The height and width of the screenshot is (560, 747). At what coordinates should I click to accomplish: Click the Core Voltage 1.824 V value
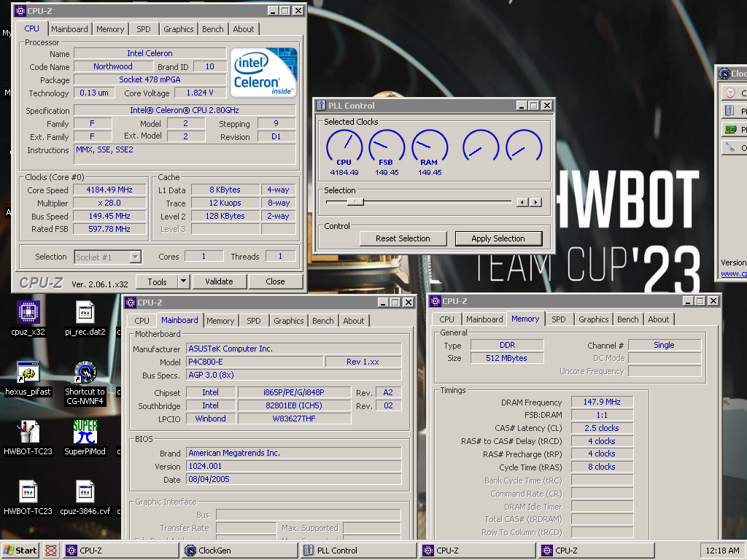coord(200,93)
